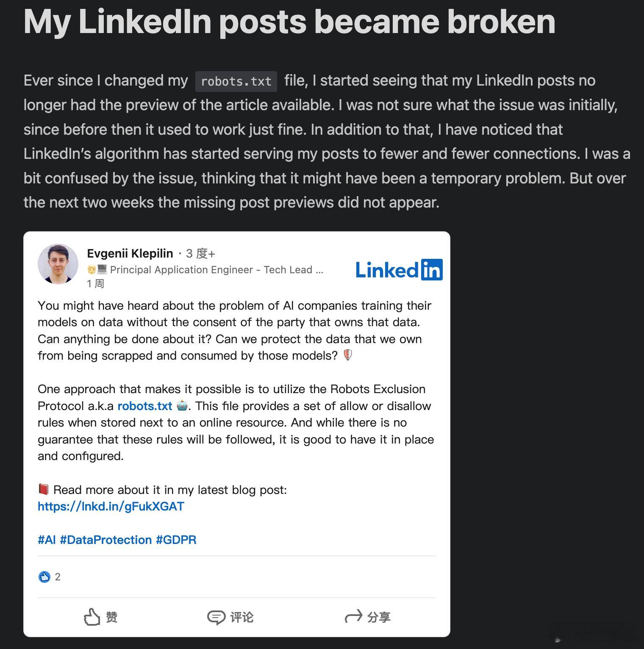Click Evgenii Klepilin's profile photo

pyautogui.click(x=58, y=264)
